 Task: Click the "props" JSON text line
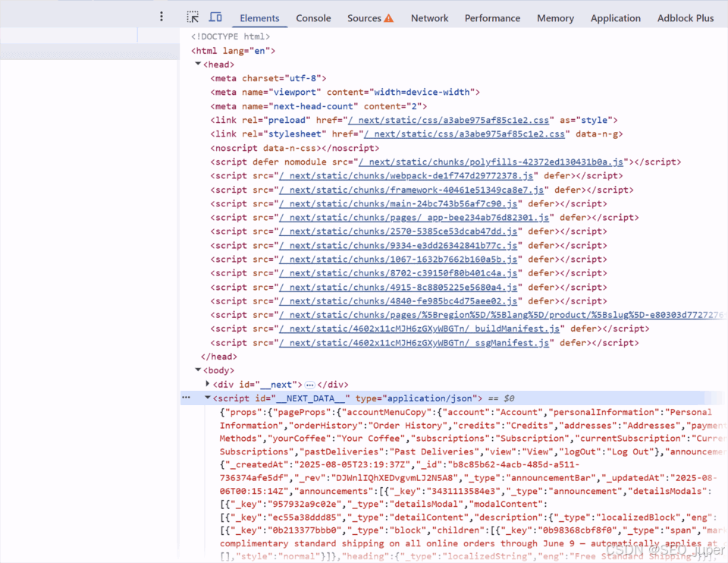tap(466, 412)
